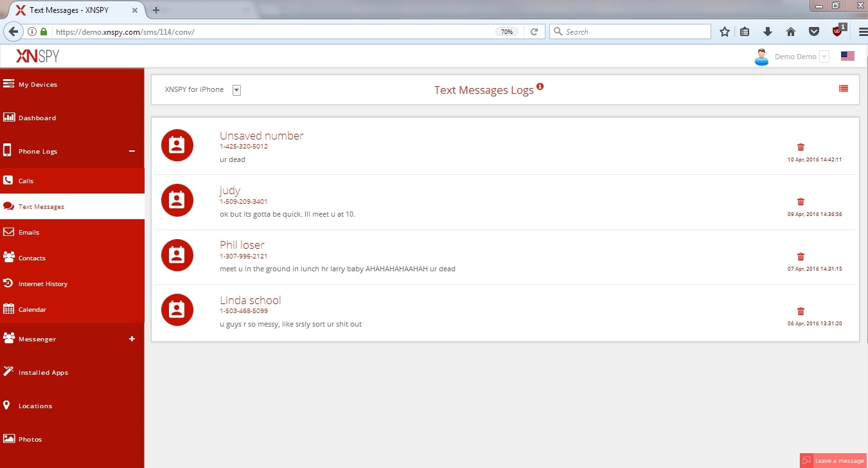Click Linda school's contact avatar
Screen dimensions: 868x468
click(x=177, y=310)
